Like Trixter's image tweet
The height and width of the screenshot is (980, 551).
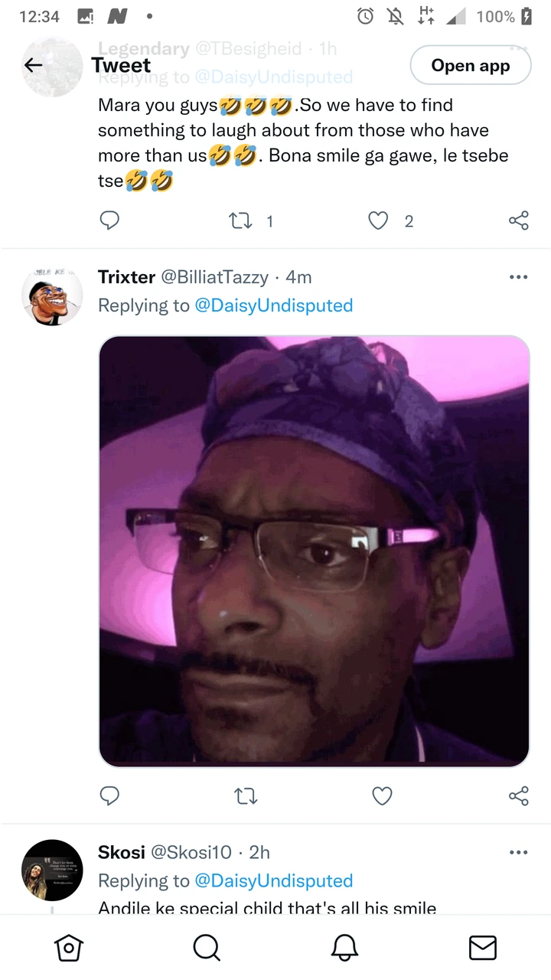pos(382,796)
